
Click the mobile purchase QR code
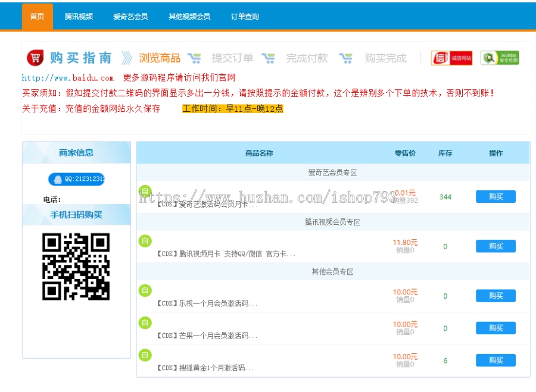[76, 265]
